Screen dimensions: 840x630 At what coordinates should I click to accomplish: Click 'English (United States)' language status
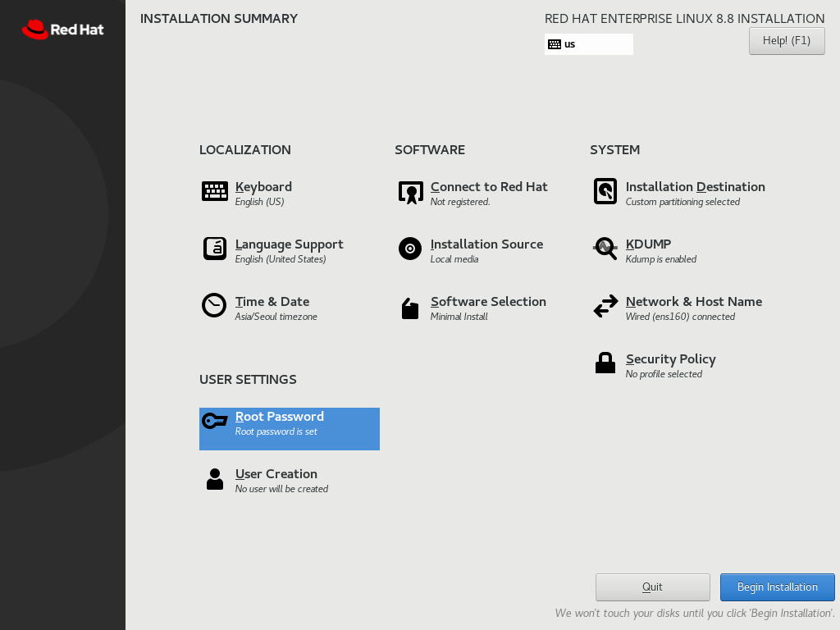[x=281, y=259]
